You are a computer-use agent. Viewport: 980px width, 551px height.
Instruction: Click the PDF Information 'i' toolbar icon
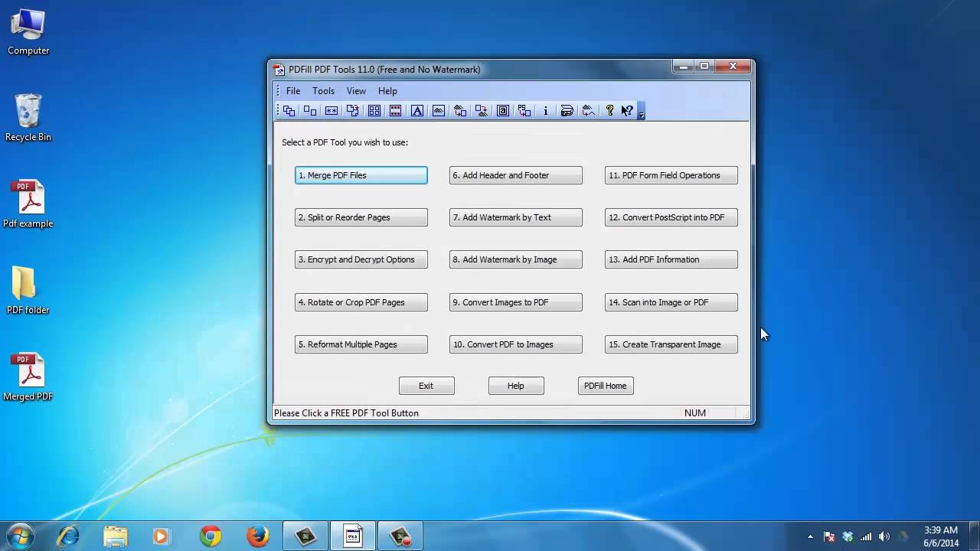546,111
